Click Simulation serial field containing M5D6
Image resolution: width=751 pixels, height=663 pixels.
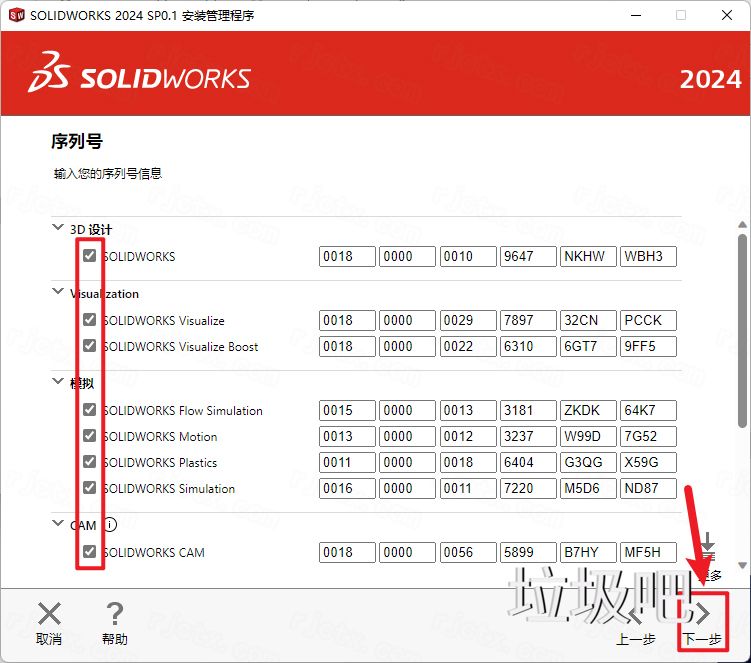[588, 488]
